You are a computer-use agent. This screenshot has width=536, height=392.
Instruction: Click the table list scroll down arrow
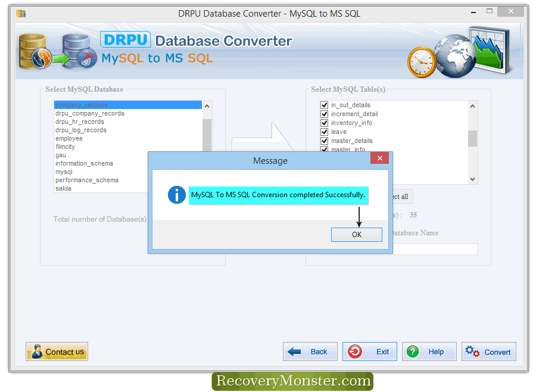472,179
